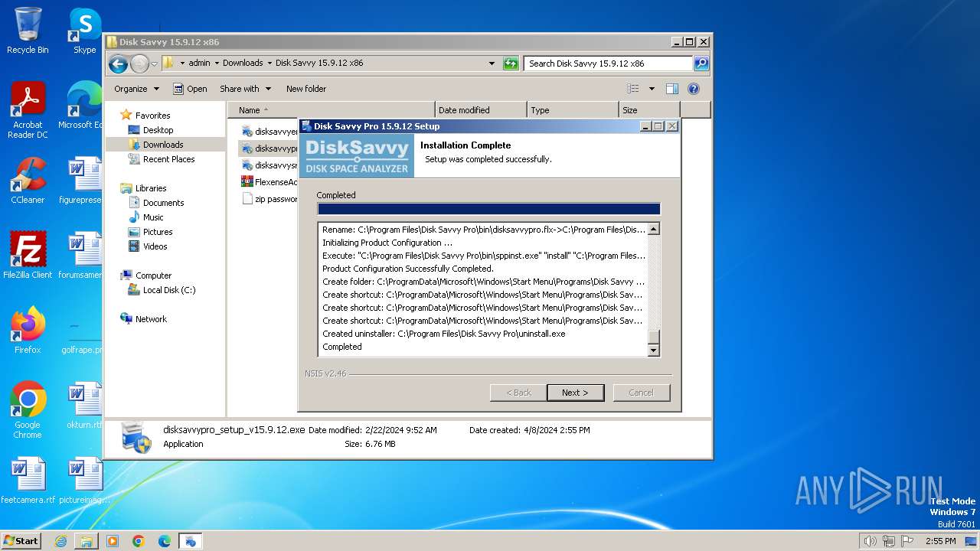Select okturn.rtf desktop document
The height and width of the screenshot is (551, 980).
pyautogui.click(x=84, y=406)
